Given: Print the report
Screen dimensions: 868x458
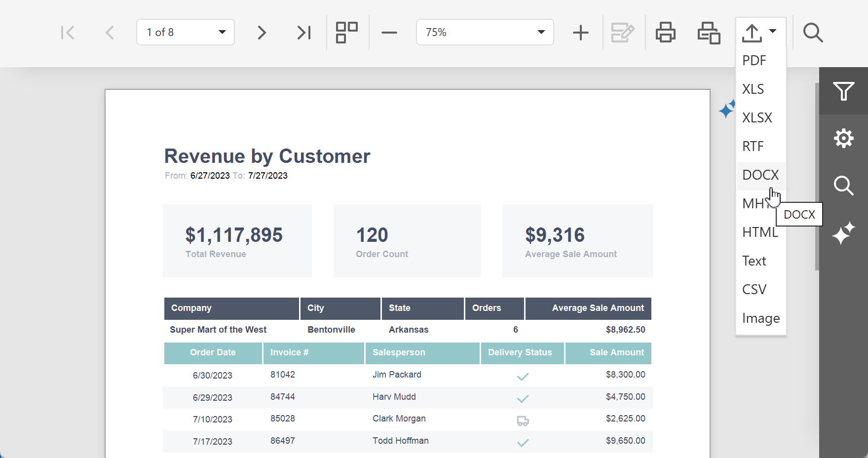Looking at the screenshot, I should (x=666, y=33).
